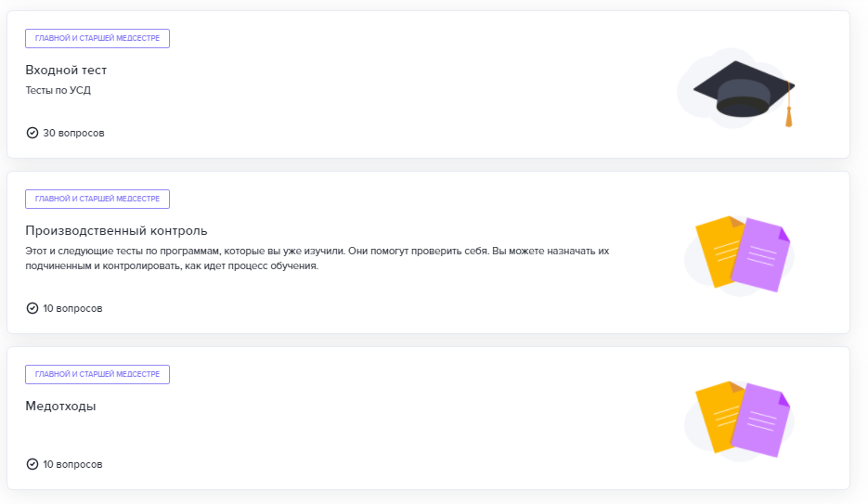Open the Производственный контроль test title
The height and width of the screenshot is (504, 868).
tap(116, 230)
